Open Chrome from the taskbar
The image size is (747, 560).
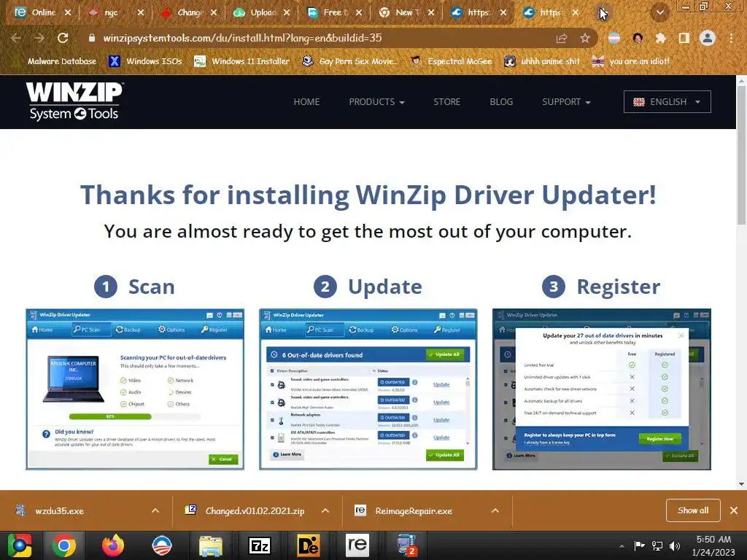(x=64, y=545)
